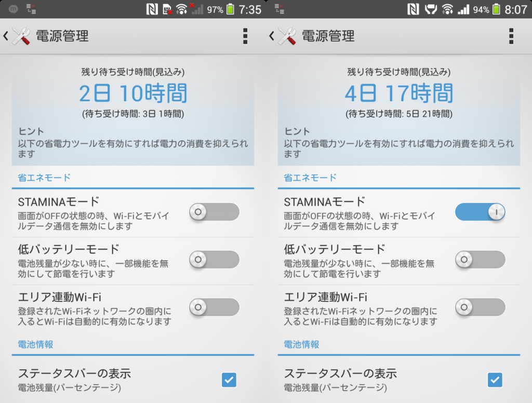Open the overflow menu in right screen
The image size is (532, 403).
point(511,36)
